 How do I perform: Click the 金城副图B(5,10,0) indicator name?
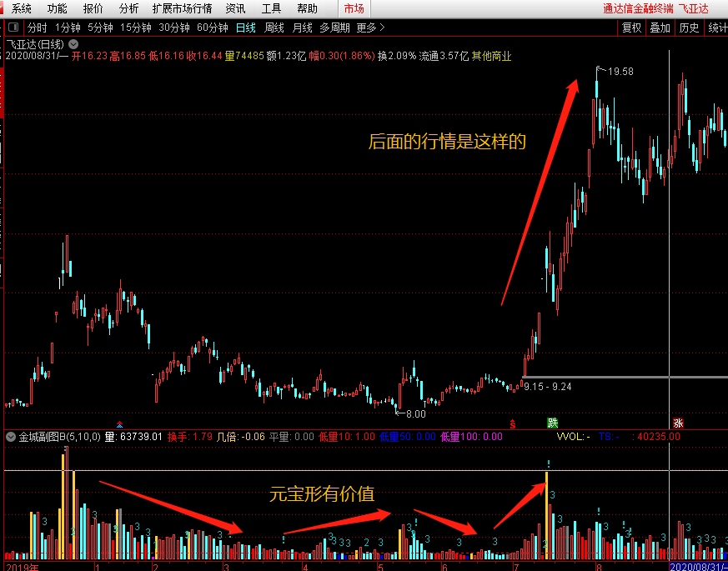60,436
